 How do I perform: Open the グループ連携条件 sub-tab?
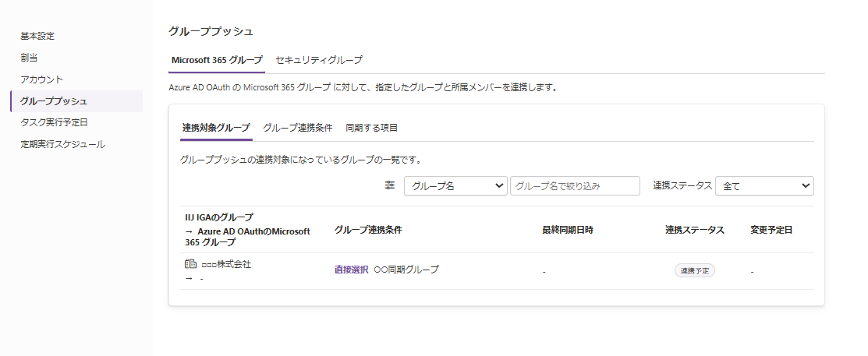tap(298, 127)
